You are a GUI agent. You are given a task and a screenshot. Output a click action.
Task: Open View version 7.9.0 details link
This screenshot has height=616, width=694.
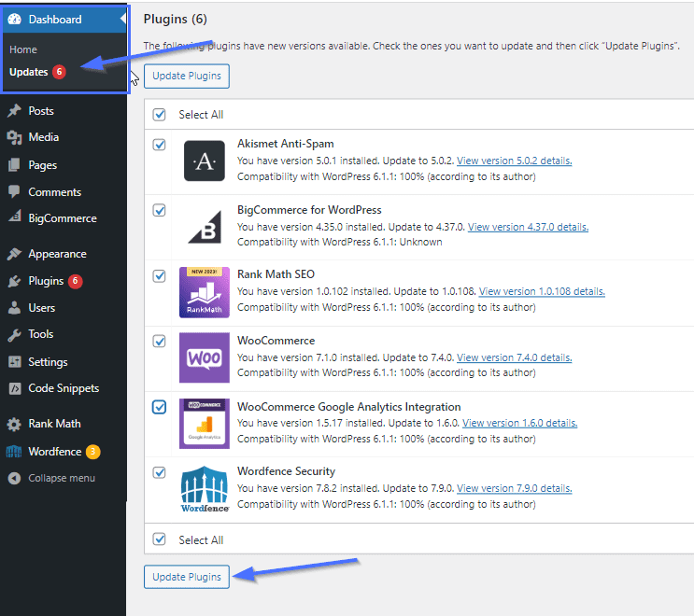click(x=514, y=488)
